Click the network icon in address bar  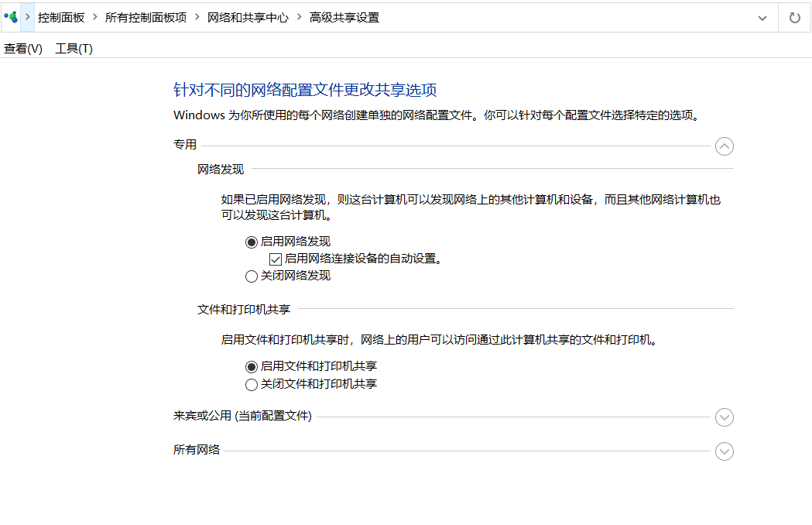point(11,17)
